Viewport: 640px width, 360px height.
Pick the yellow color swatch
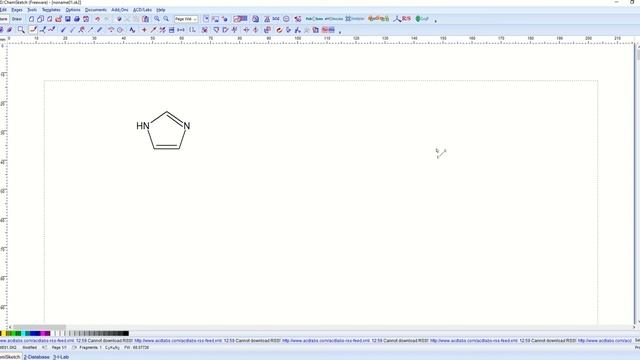point(3,333)
